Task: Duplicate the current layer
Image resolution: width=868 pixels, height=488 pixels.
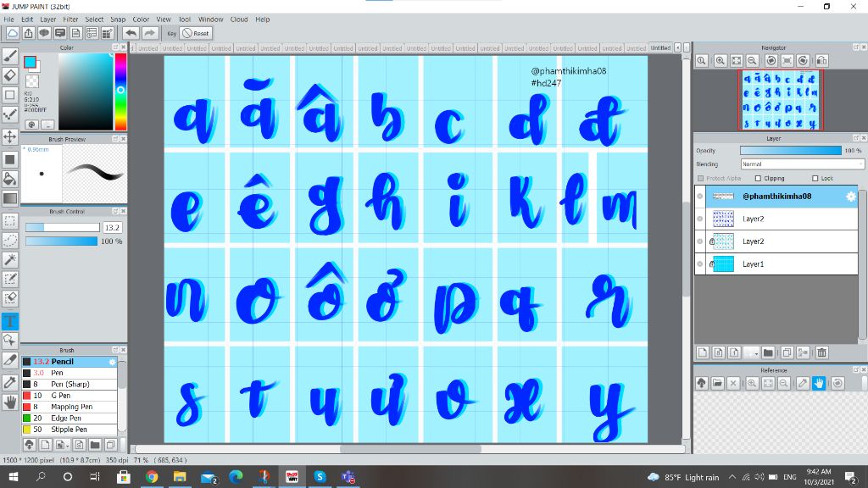Action: 787,352
